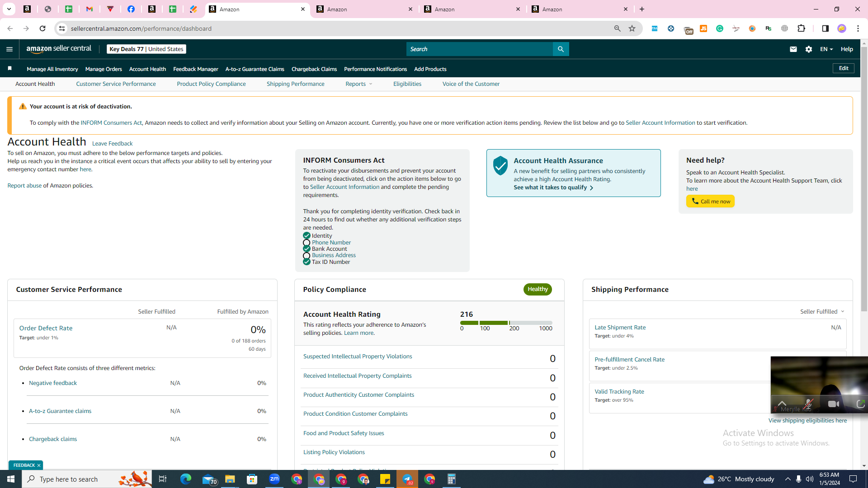868x488 pixels.
Task: Open File Explorer from taskbar
Action: point(230,479)
